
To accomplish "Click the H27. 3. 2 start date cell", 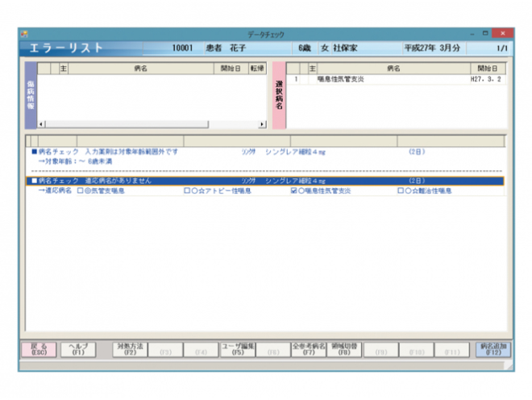I will [486, 79].
